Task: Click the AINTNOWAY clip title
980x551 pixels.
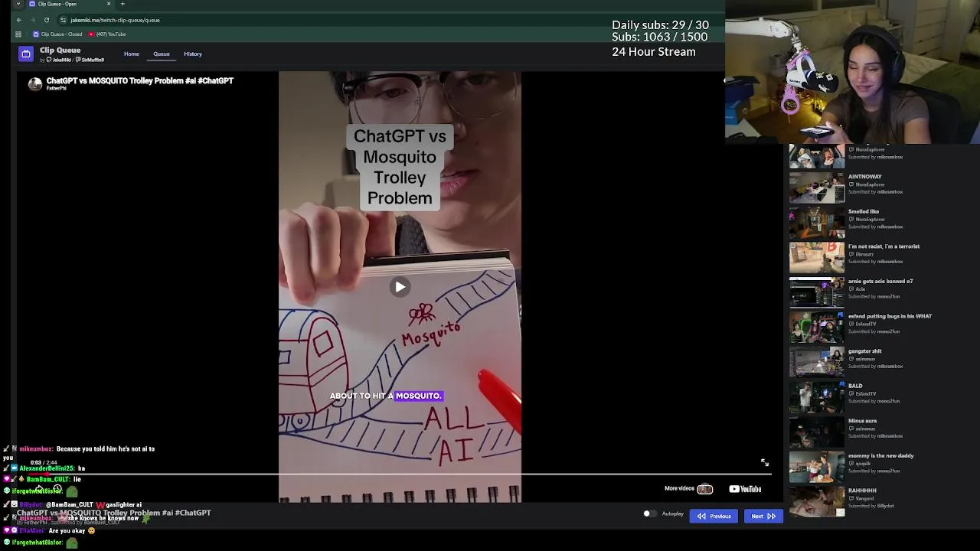Action: pyautogui.click(x=864, y=177)
